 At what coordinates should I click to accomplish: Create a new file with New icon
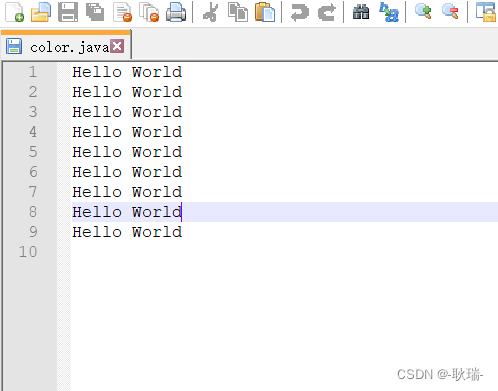click(x=15, y=12)
